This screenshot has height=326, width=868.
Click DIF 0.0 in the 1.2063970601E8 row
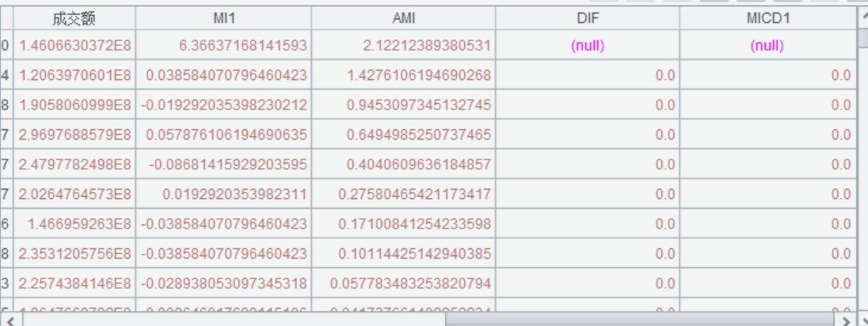tap(588, 75)
